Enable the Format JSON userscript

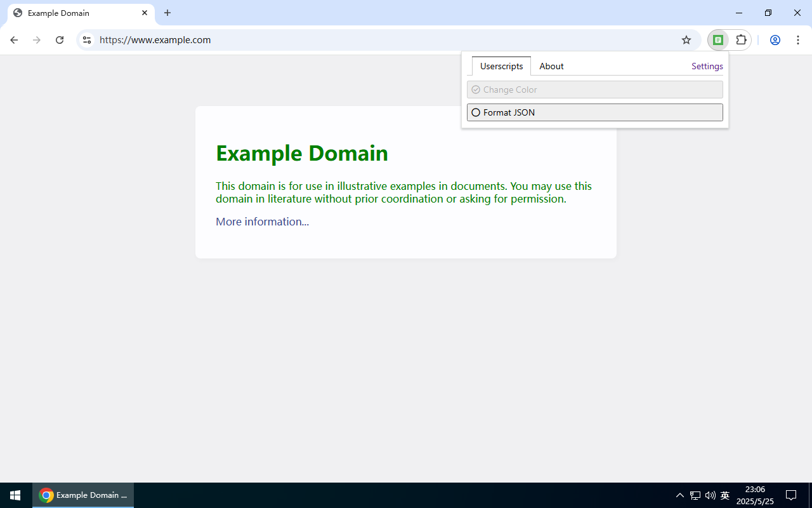(x=595, y=112)
